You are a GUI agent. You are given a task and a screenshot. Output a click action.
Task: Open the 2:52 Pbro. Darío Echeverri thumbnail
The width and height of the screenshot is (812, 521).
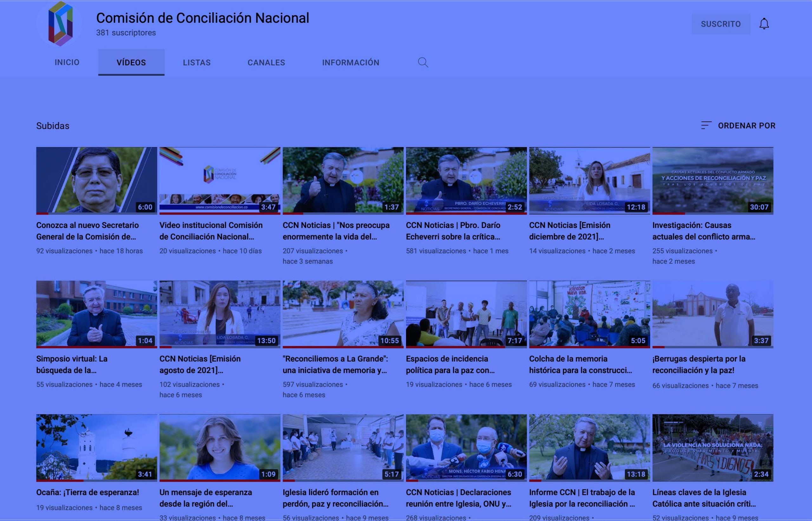(x=466, y=181)
